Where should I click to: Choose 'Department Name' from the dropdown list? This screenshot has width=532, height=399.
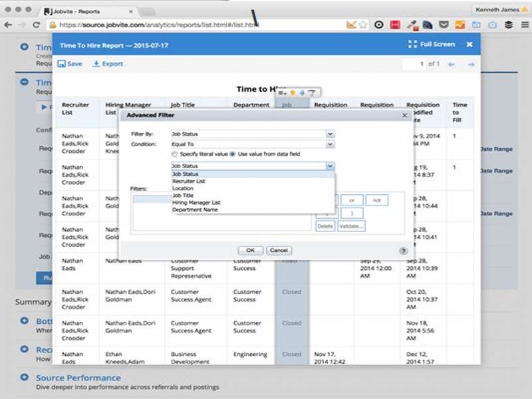[195, 209]
